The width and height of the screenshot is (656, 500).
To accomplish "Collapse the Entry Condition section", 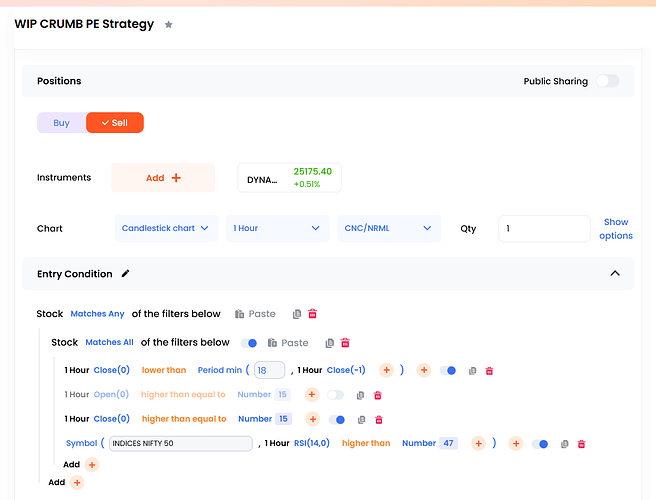I will click(615, 273).
